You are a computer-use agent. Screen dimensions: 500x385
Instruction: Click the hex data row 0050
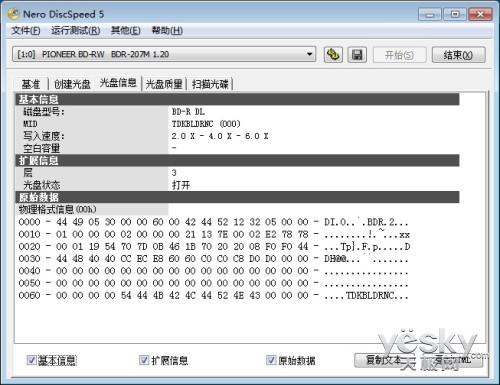pos(213,283)
